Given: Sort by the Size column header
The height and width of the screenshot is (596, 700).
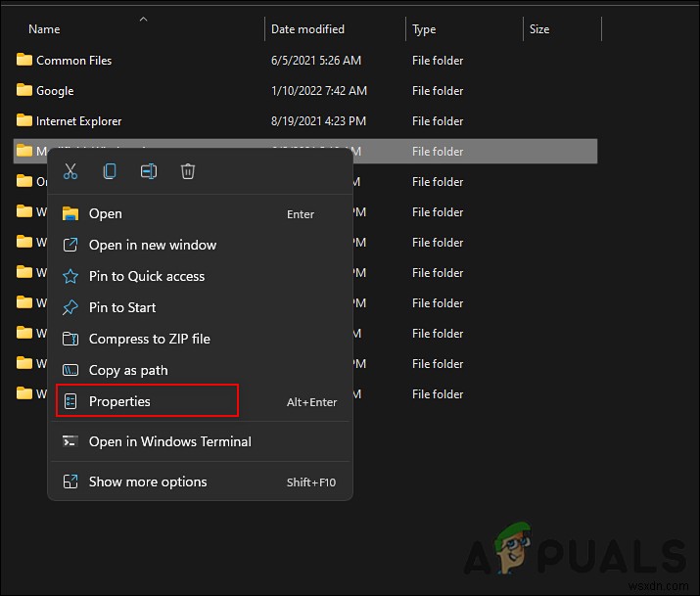Looking at the screenshot, I should click(x=539, y=29).
